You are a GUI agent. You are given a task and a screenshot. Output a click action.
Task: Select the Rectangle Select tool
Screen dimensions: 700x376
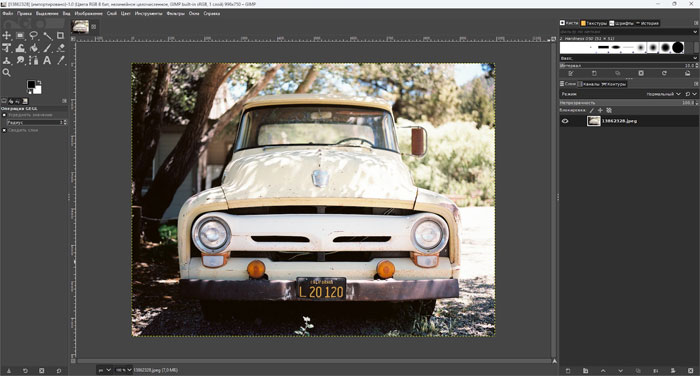[20, 35]
